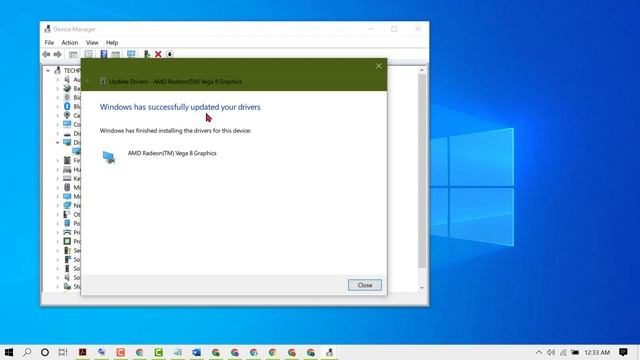Click the Close button in Update Drivers dialog

(x=364, y=285)
